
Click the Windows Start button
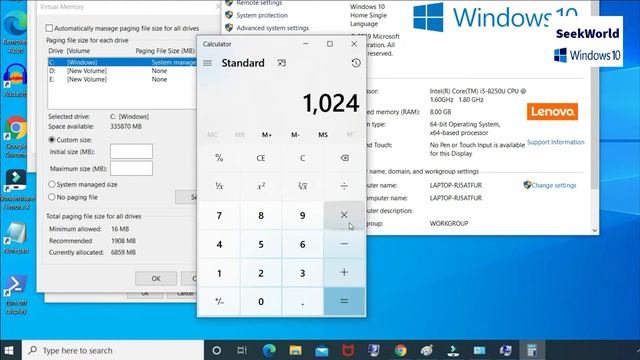tap(9, 350)
